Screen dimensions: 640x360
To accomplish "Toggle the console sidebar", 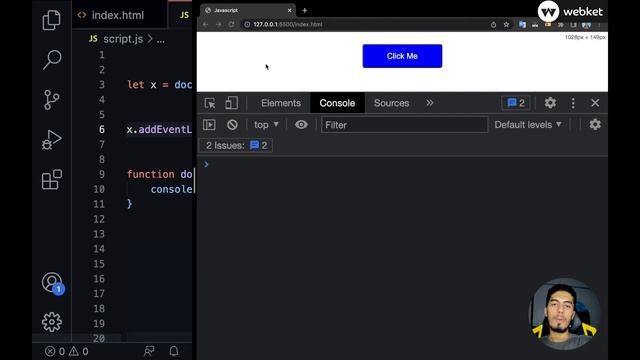I will click(209, 124).
